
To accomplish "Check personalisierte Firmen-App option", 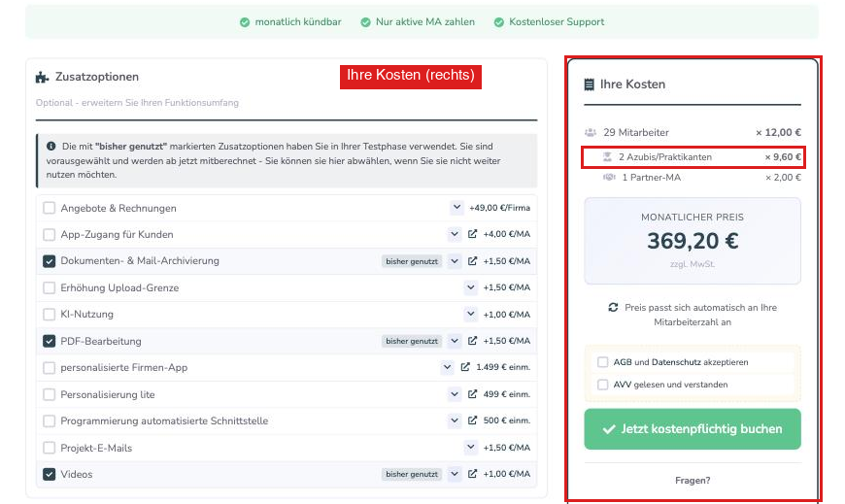I will click(x=49, y=368).
